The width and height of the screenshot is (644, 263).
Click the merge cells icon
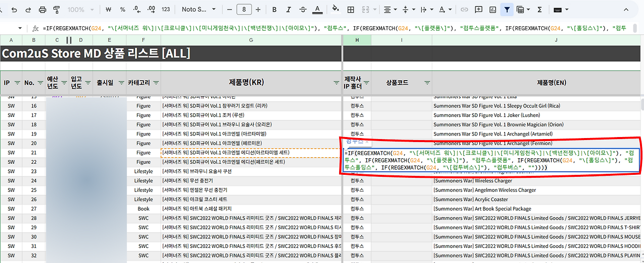(x=366, y=10)
